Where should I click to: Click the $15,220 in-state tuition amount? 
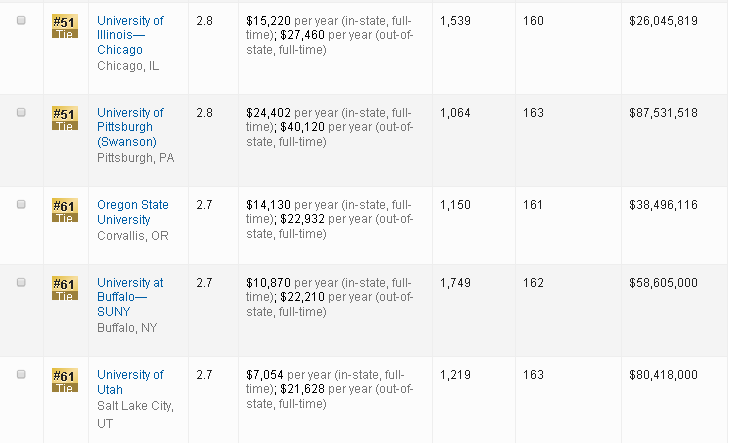[x=269, y=21]
